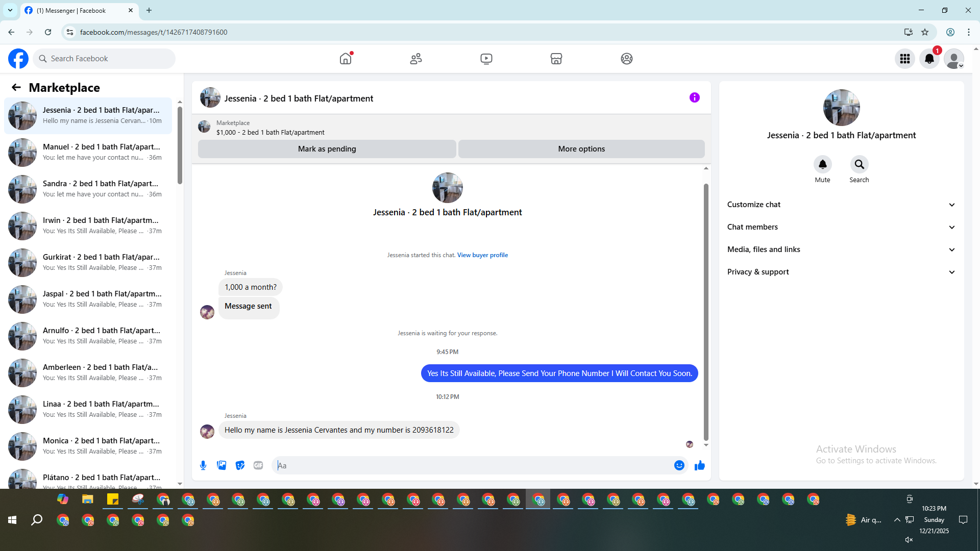
Task: Open Windows taskbar search
Action: point(37,520)
